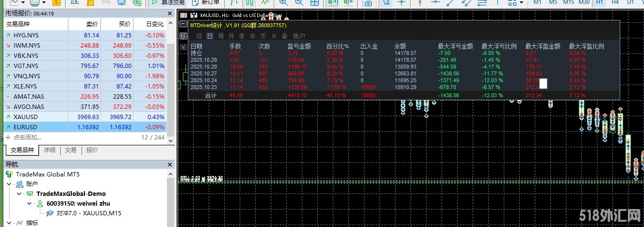Collapse the TradeMaxGlobal-Demo tree node
Viewport: 644px width, 227px height.
pos(19,194)
